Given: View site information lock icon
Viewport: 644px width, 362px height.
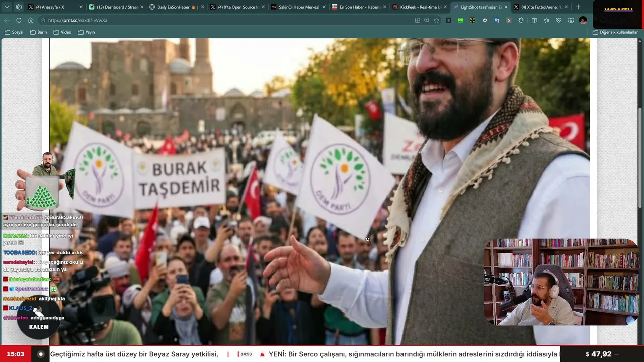Looking at the screenshot, I should point(42,20).
